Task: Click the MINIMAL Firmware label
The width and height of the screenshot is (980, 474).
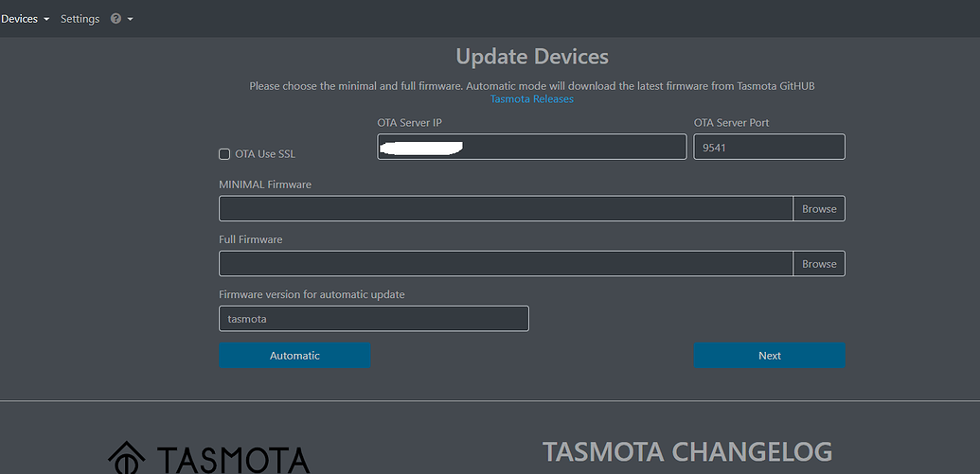Action: click(265, 184)
